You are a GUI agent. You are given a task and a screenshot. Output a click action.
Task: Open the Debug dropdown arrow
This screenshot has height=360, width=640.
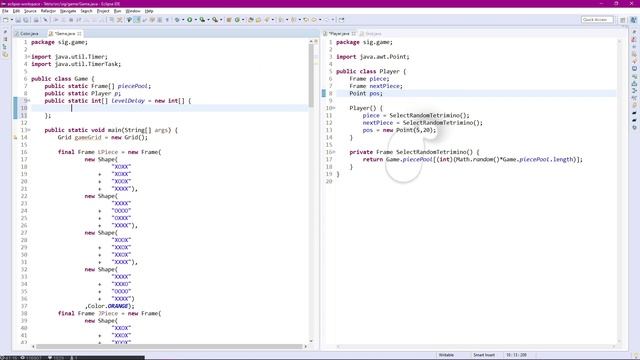click(x=182, y=20)
